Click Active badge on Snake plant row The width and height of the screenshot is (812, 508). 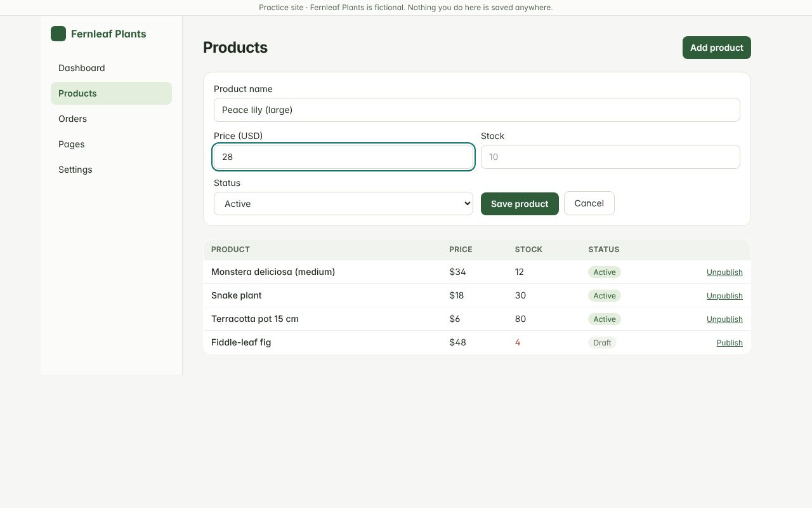click(x=605, y=296)
